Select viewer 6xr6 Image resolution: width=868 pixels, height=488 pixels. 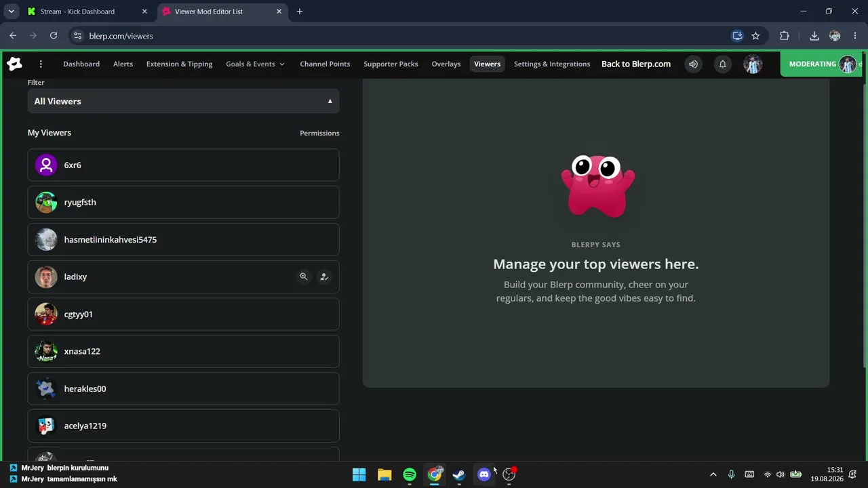pos(183,165)
